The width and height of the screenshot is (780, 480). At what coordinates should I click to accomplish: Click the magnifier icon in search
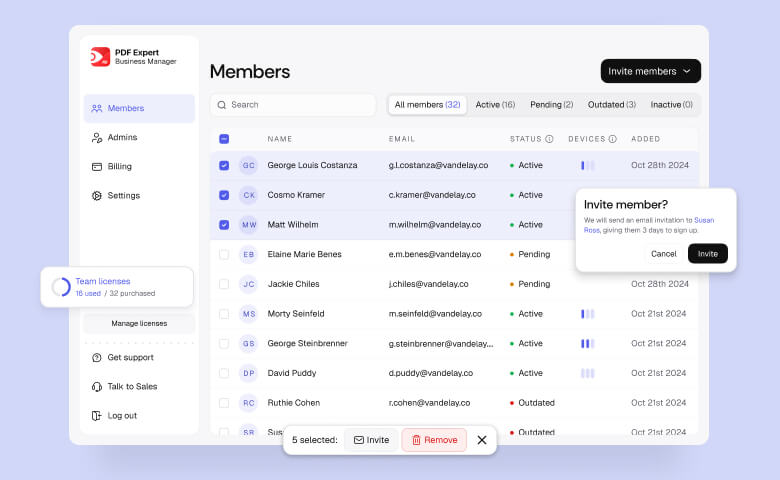(x=222, y=105)
